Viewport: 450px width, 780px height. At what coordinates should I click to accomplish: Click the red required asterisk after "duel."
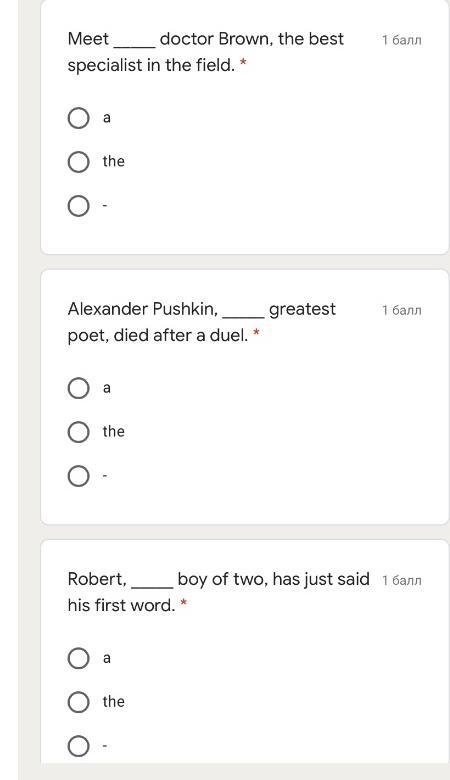257,333
